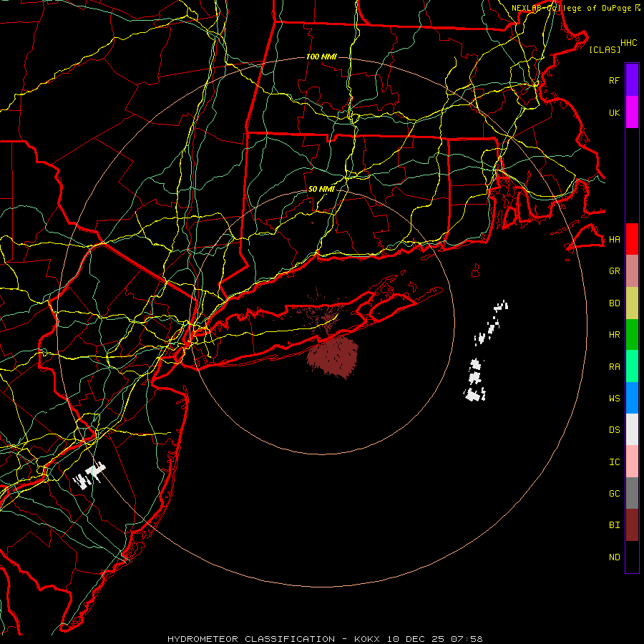Click the NEXLAB College of DuPage credit
This screenshot has height=644, width=644.
pyautogui.click(x=576, y=8)
